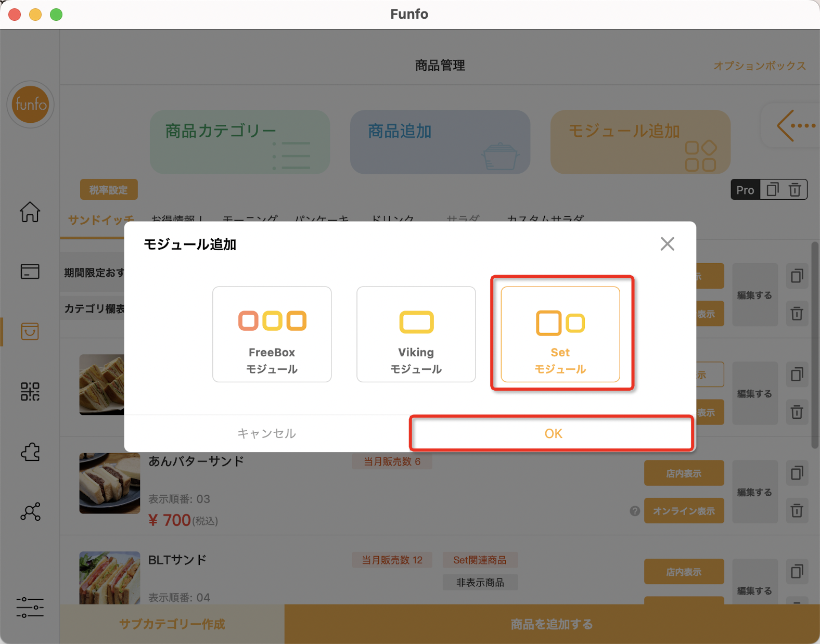This screenshot has width=820, height=644.
Task: Select the Set モジュール option
Action: 560,334
